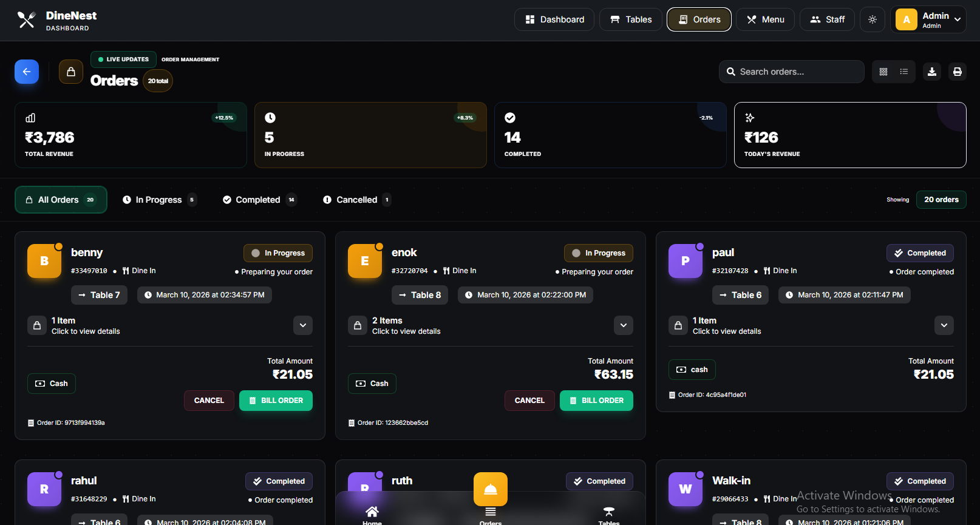
Task: Go to Home in bottom navigation
Action: (x=372, y=513)
